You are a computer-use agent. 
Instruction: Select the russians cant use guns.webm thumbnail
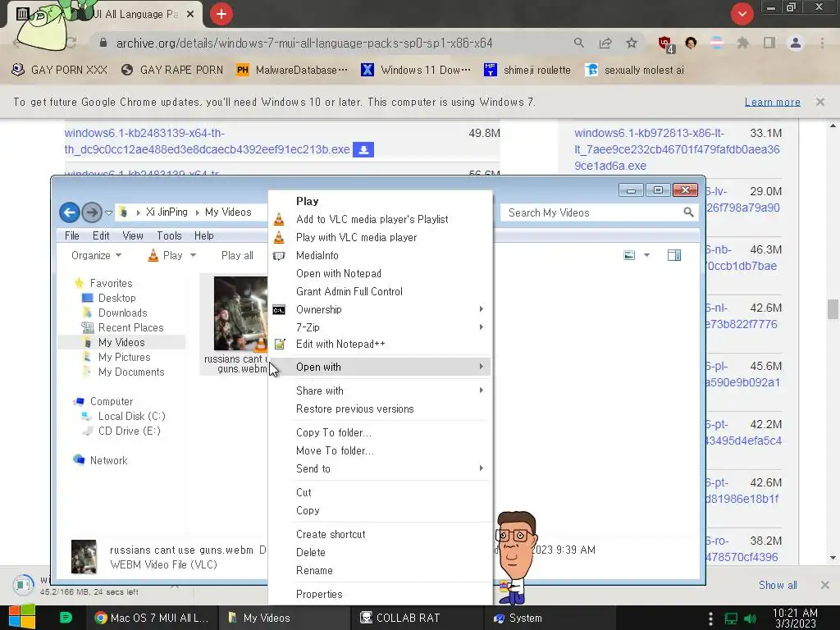pyautogui.click(x=240, y=313)
